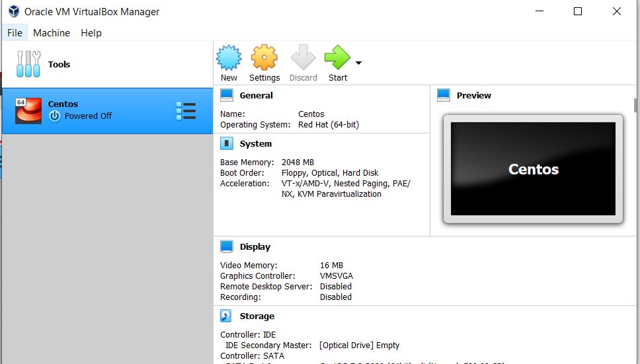Open the General section header
The height and width of the screenshot is (364, 640).
coord(256,95)
